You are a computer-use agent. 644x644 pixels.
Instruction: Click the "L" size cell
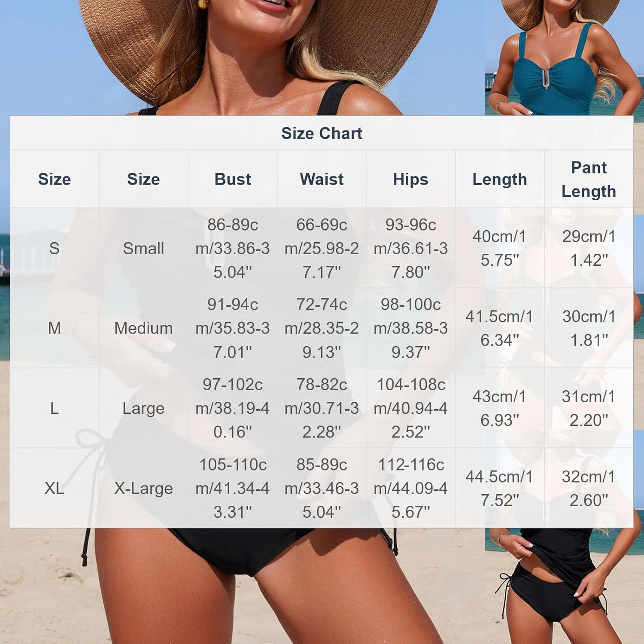pyautogui.click(x=55, y=408)
